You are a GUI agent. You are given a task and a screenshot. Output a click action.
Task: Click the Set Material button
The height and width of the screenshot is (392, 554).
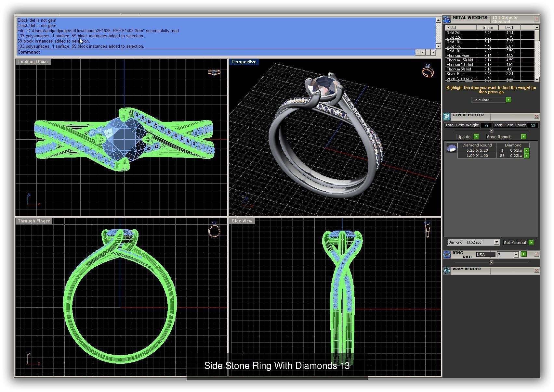tap(515, 242)
